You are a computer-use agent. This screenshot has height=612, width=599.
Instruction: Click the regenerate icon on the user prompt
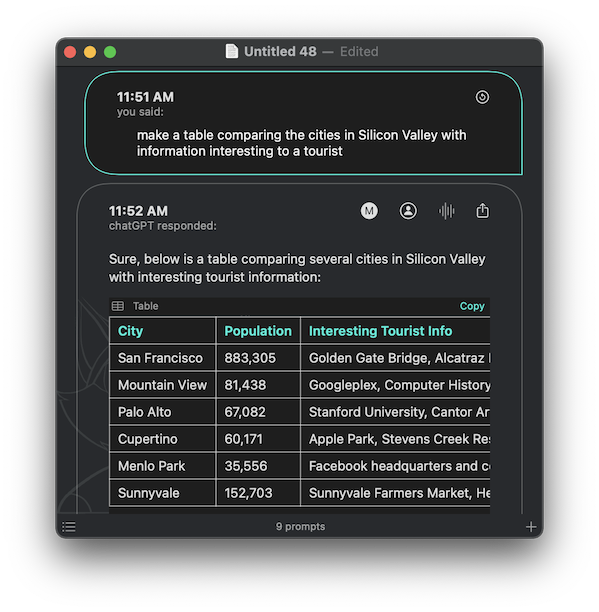point(482,97)
